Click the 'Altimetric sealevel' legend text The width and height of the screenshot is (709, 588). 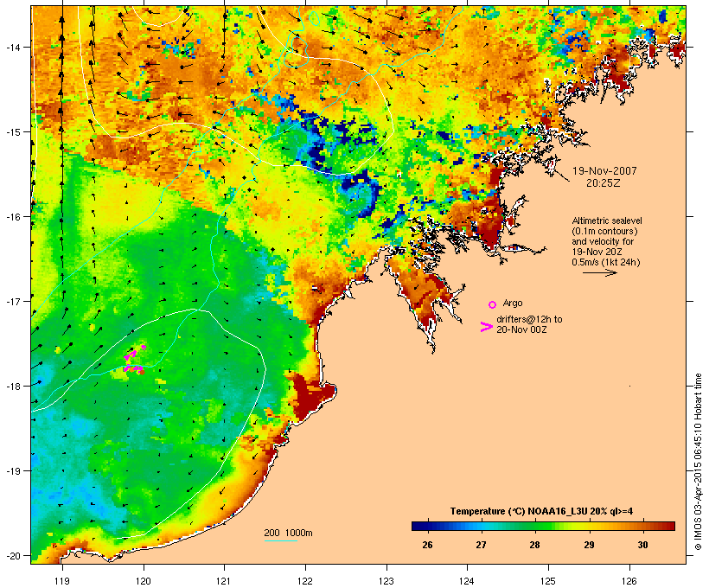pos(607,220)
